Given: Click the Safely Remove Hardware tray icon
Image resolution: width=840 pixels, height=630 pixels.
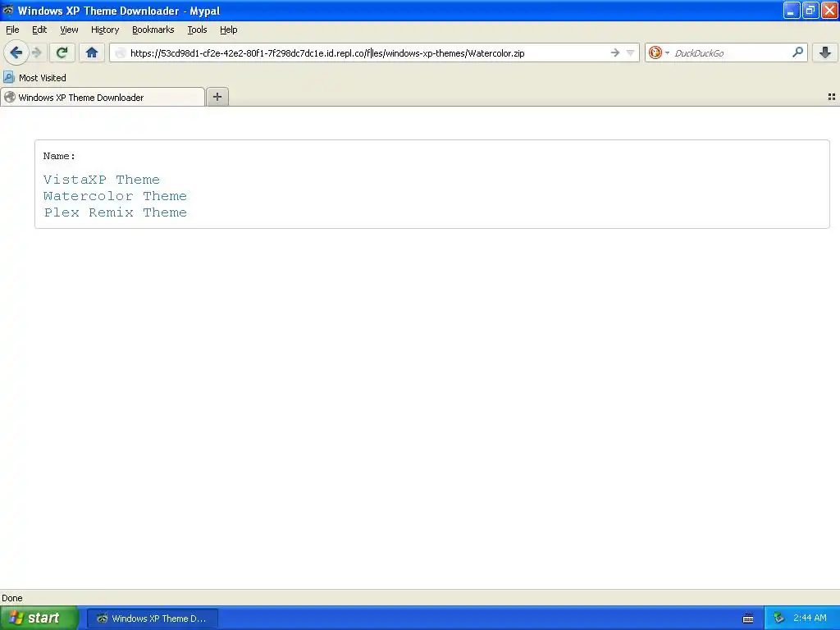Looking at the screenshot, I should [778, 619].
